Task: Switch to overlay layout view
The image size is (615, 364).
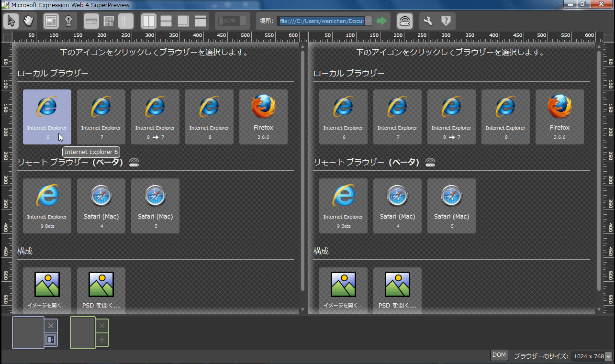Action: 183,21
